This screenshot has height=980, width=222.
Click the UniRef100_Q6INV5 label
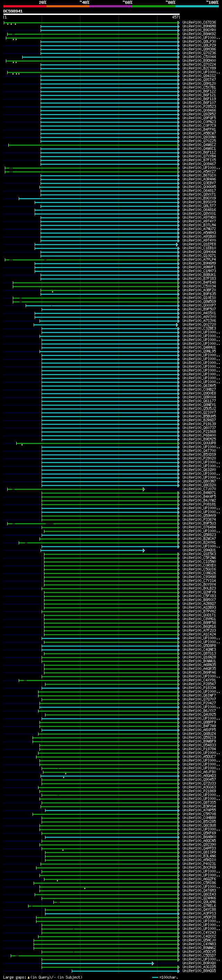point(199,386)
